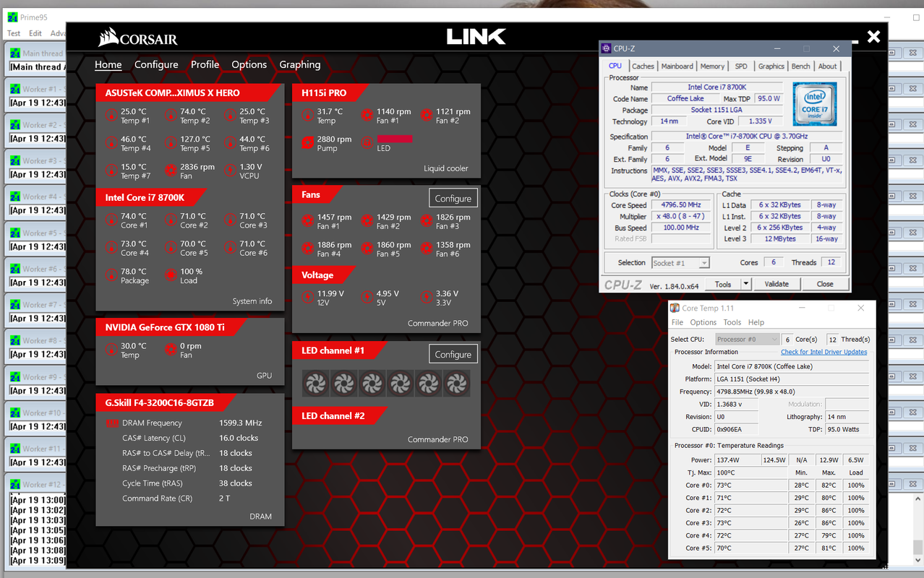
Task: Click the G.Skill DRAM Frequency memory icon
Action: coord(112,423)
